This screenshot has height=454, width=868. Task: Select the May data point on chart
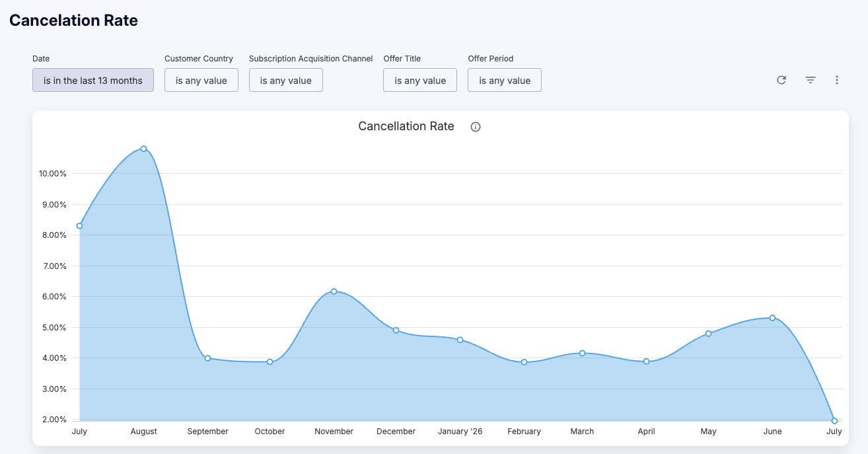point(708,333)
